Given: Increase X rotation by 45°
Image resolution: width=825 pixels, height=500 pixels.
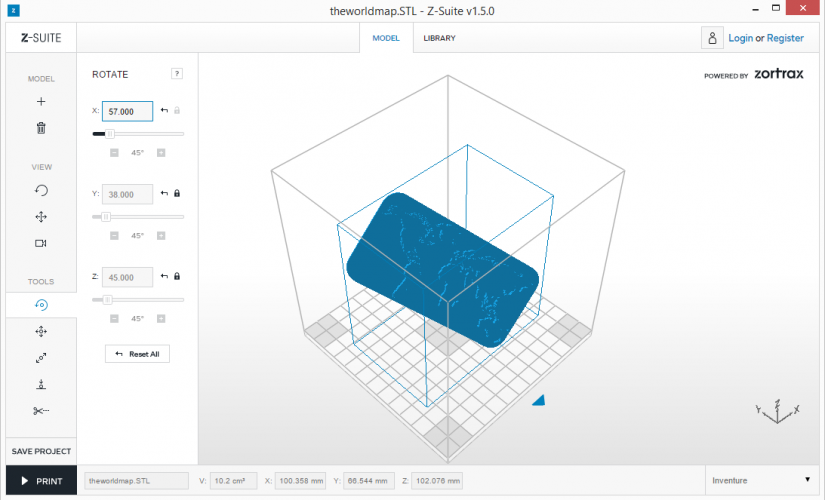Looking at the screenshot, I should point(161,153).
